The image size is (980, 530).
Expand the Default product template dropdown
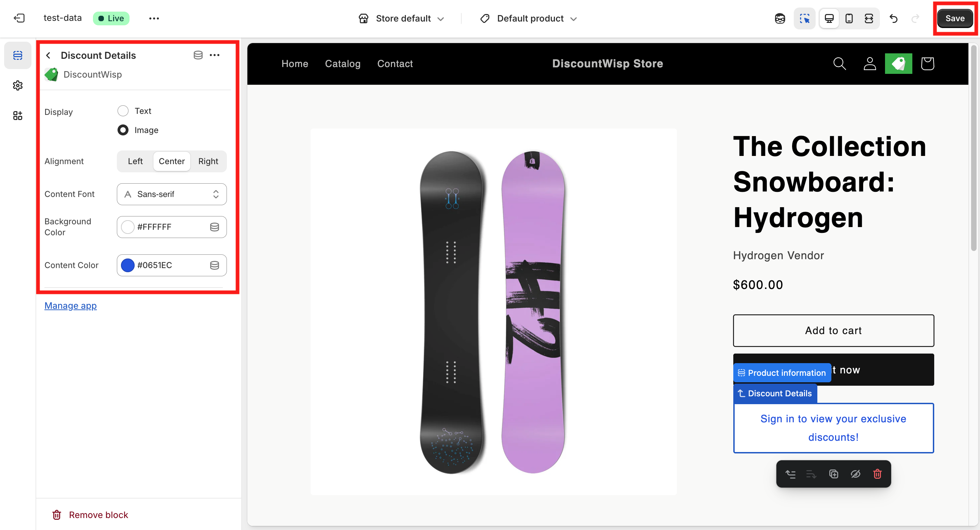pos(529,18)
